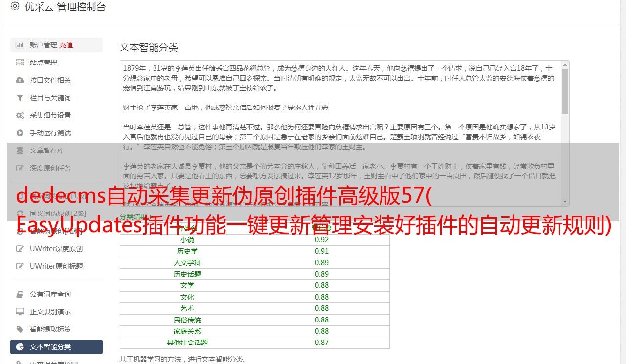626x364 pixels.
Task: Click the 0.91 confidence value
Action: click(322, 251)
